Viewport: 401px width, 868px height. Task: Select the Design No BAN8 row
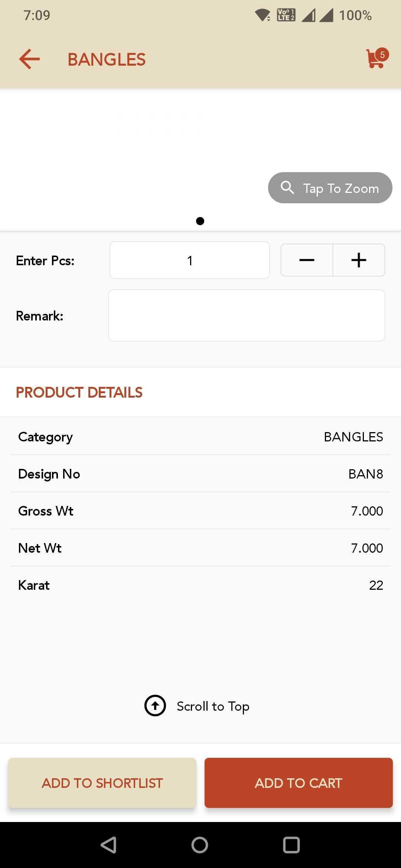tap(200, 474)
